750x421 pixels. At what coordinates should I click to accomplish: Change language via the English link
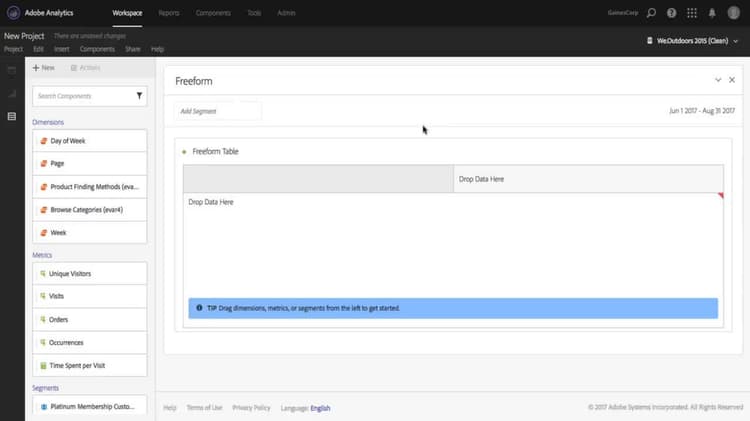pyautogui.click(x=320, y=408)
